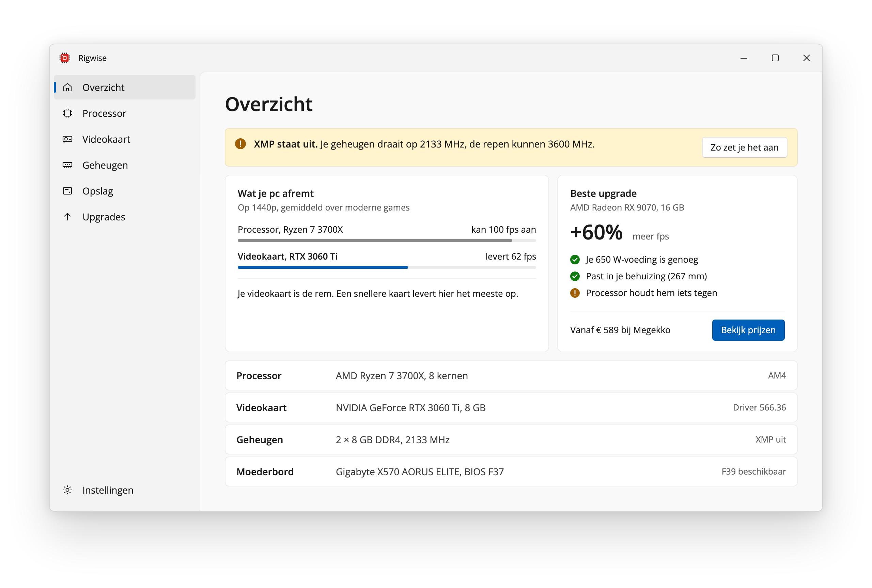The height and width of the screenshot is (588, 872).
Task: Click the up arrow icon beside Upgrades
Action: (67, 217)
